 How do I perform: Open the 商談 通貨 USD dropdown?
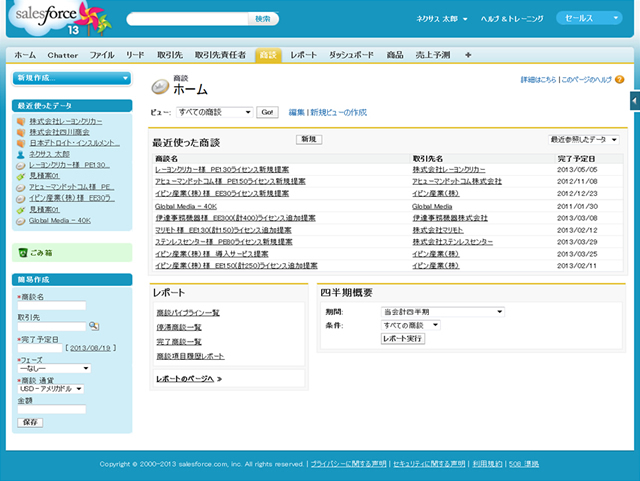(x=51, y=389)
